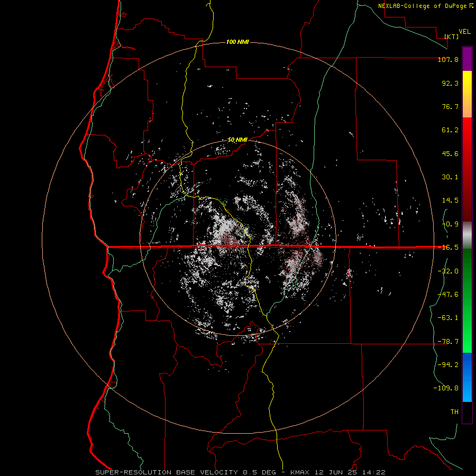
Task: Click the KMAX station identifier in caption
Action: [300, 472]
